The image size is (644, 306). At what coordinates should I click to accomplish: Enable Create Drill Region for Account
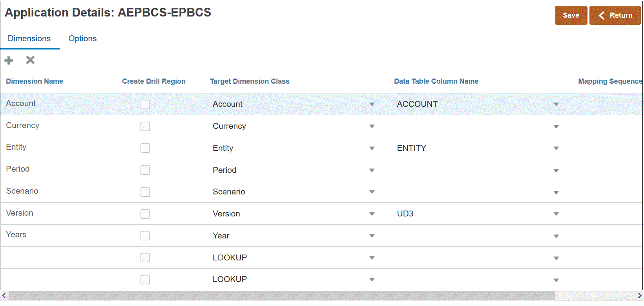tap(145, 104)
